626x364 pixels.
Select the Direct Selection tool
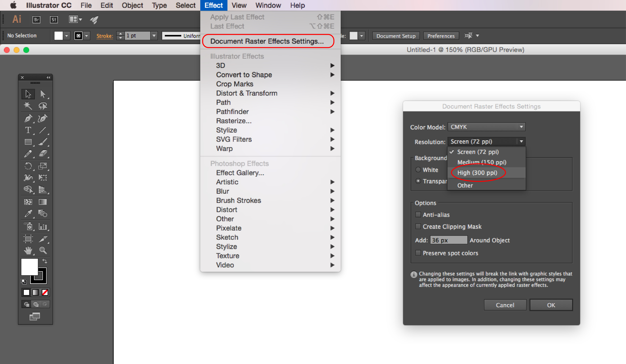point(43,94)
